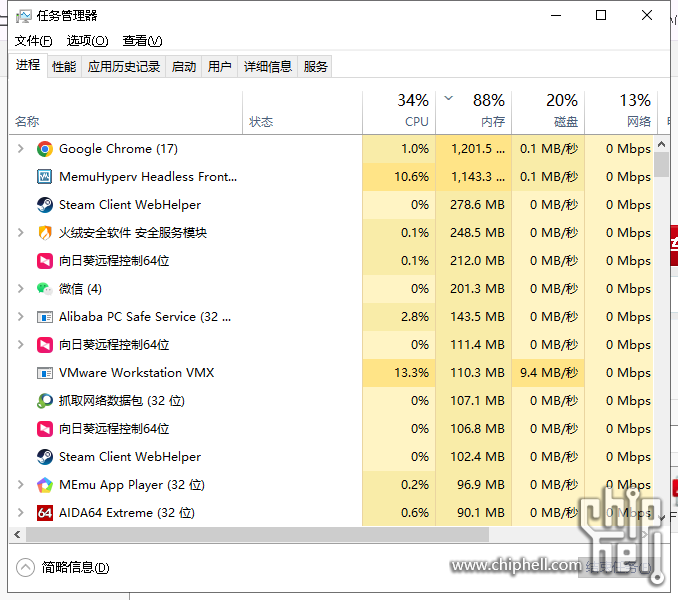
Task: Click the 10.6% CPU cell for MemuHyperv
Action: [x=399, y=177]
